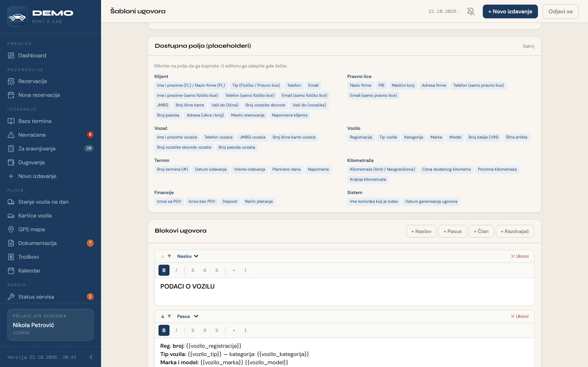This screenshot has height=367, width=588.
Task: Open the Naslov block type dropdown
Action: pyautogui.click(x=188, y=256)
